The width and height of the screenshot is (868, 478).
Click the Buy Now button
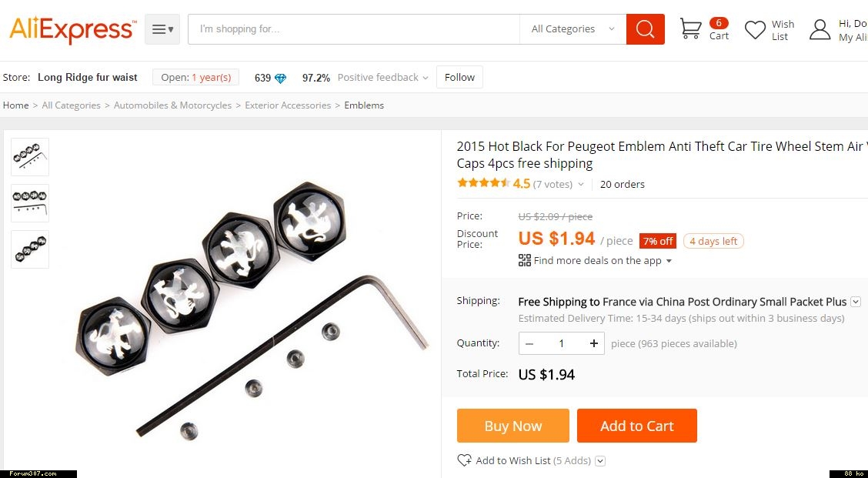512,426
